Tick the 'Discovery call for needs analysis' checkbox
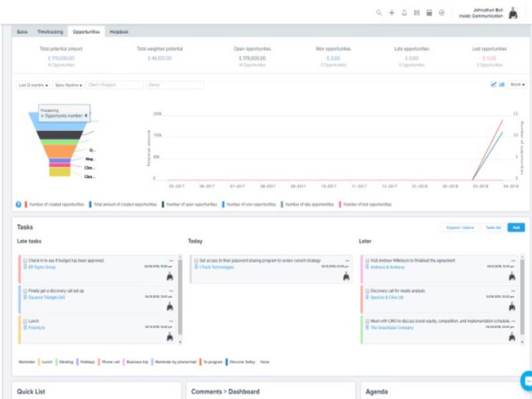Image resolution: width=532 pixels, height=399 pixels. click(366, 291)
